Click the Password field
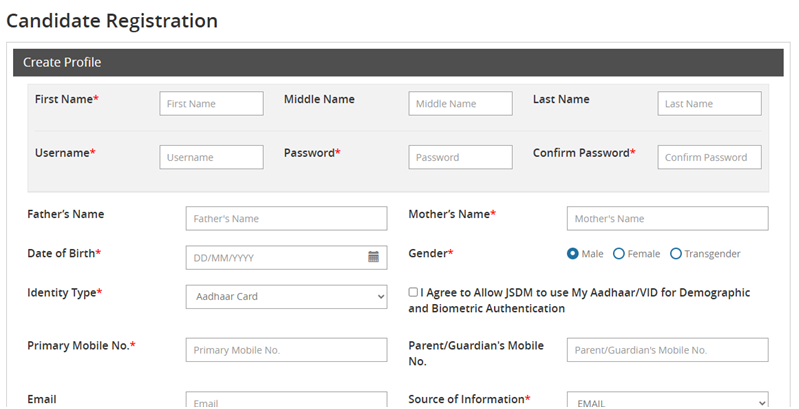799x409 pixels. (x=460, y=157)
